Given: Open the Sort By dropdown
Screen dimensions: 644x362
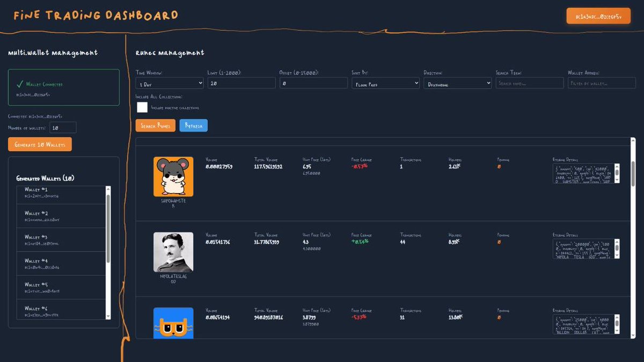Looking at the screenshot, I should [x=385, y=83].
